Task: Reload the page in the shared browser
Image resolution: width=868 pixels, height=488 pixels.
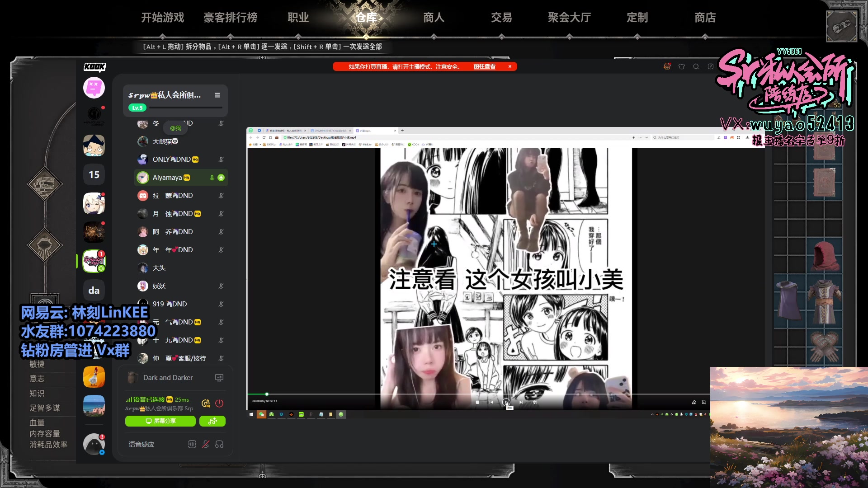Action: click(264, 137)
